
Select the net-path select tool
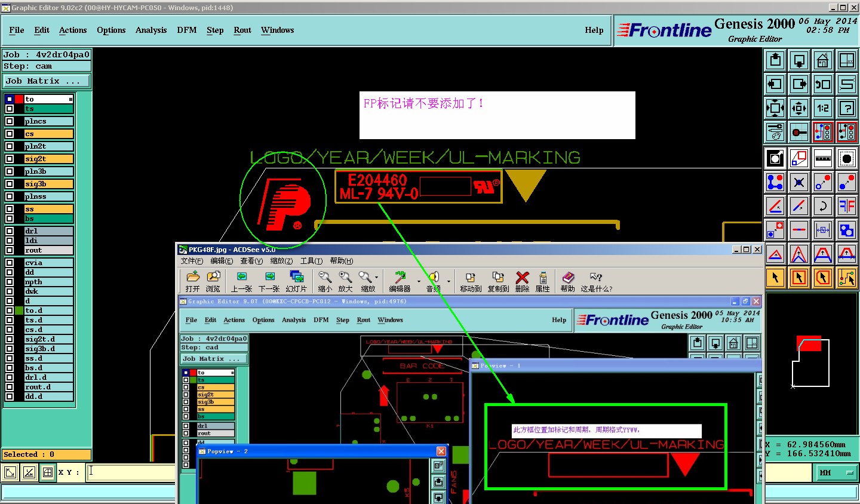click(x=847, y=278)
